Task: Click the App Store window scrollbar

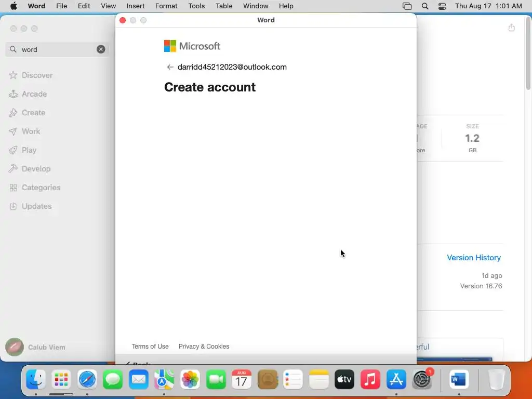Action: click(528, 54)
